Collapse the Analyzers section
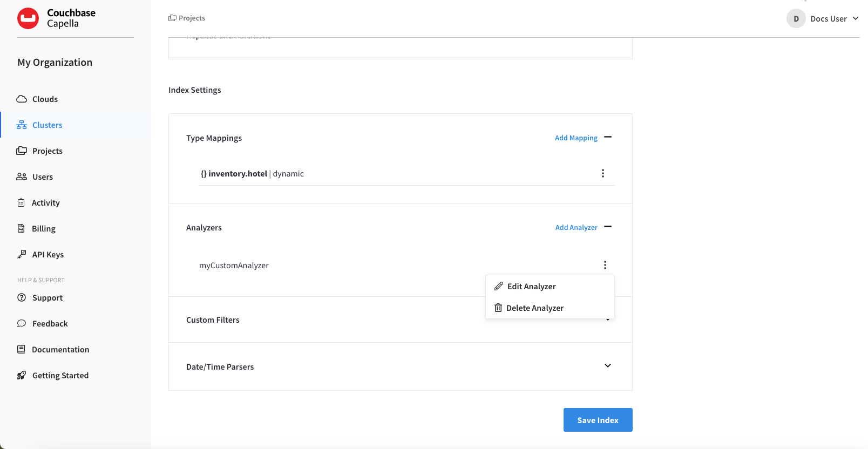The height and width of the screenshot is (449, 868). [x=608, y=227]
